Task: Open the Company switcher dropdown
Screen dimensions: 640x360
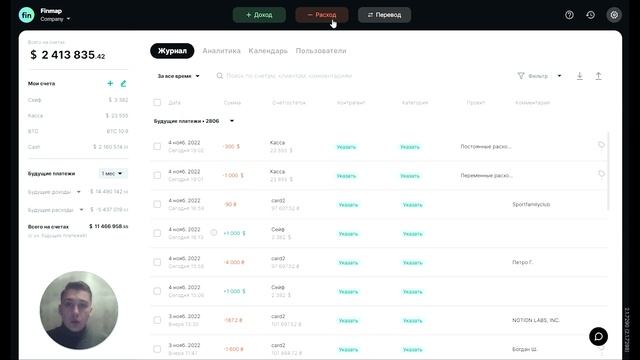Action: 55,19
